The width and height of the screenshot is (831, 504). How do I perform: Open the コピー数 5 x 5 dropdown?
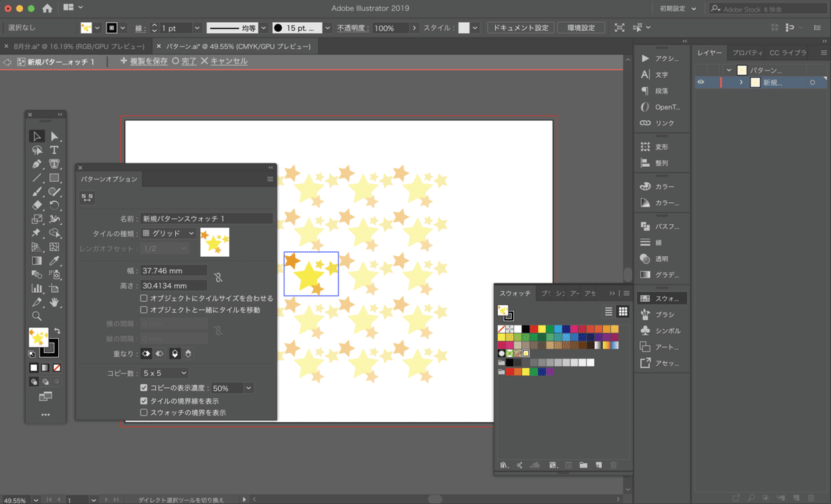click(x=164, y=374)
